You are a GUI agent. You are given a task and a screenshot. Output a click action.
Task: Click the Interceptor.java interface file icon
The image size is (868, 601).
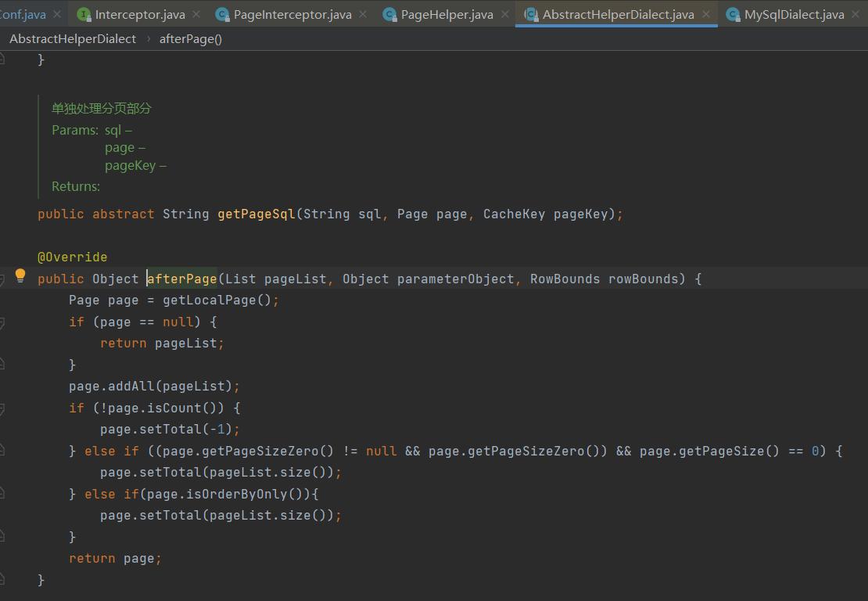[84, 14]
